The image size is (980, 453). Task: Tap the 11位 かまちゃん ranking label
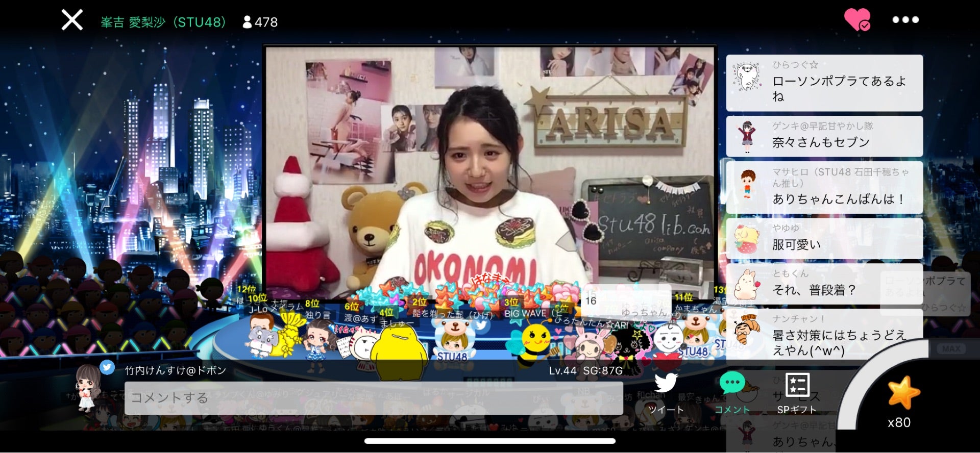click(x=695, y=304)
